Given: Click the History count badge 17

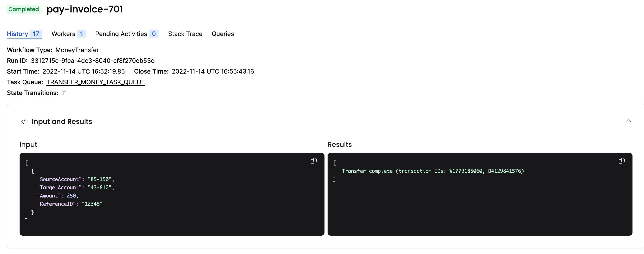Looking at the screenshot, I should tap(35, 34).
